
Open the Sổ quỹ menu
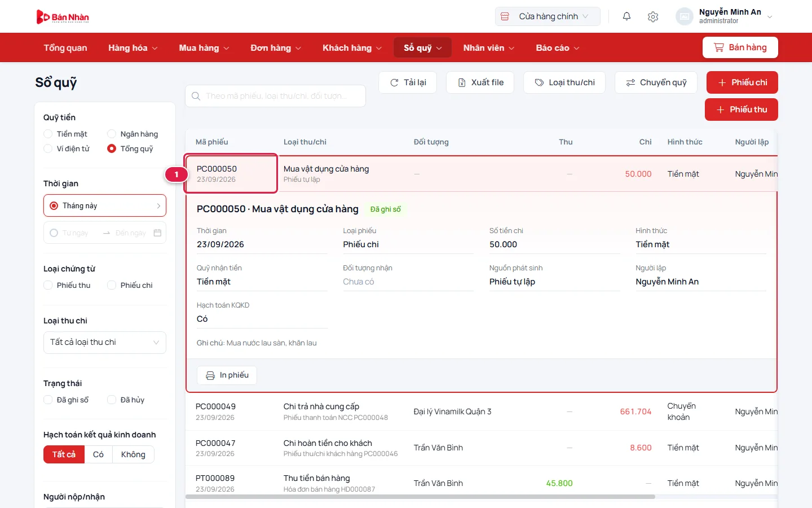423,48
